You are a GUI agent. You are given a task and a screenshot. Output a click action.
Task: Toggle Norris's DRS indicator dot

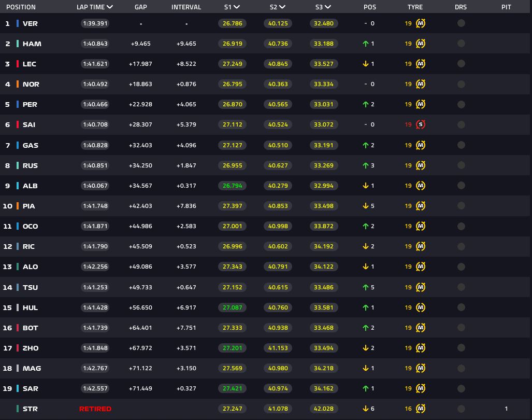point(461,84)
